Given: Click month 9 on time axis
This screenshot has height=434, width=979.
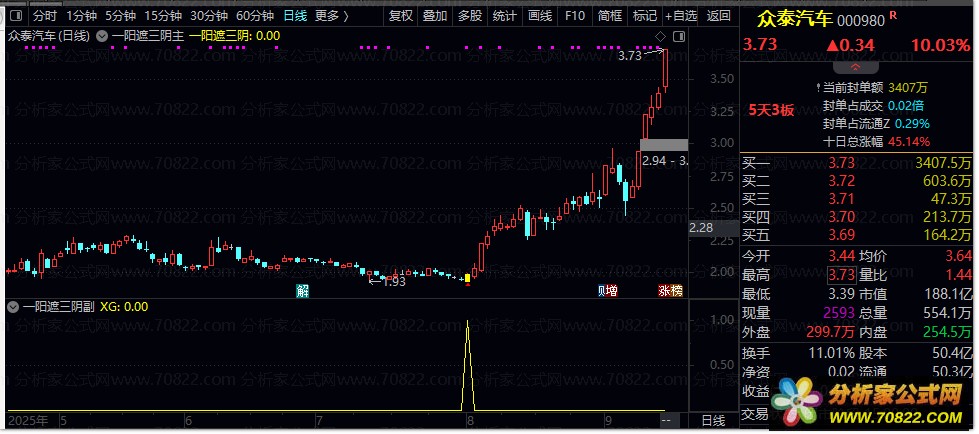Looking at the screenshot, I should pyautogui.click(x=608, y=420).
